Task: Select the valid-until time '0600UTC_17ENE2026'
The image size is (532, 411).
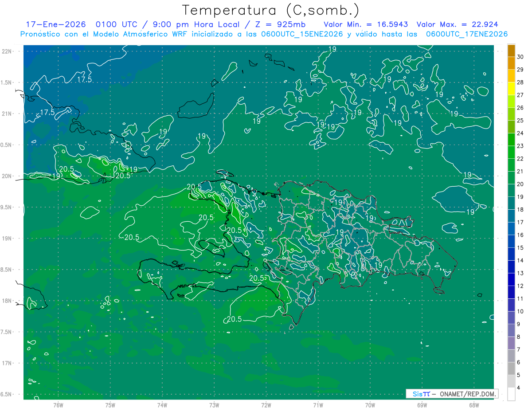Action: [x=466, y=34]
